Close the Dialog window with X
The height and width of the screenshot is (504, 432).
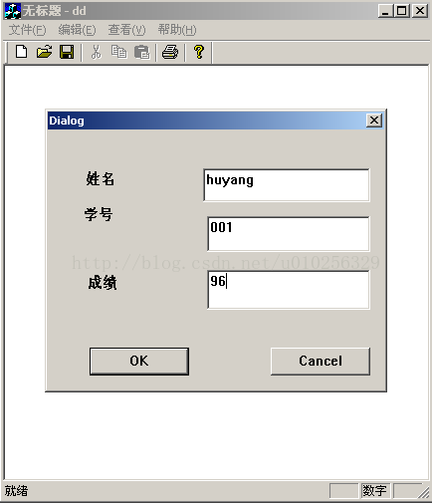click(374, 121)
